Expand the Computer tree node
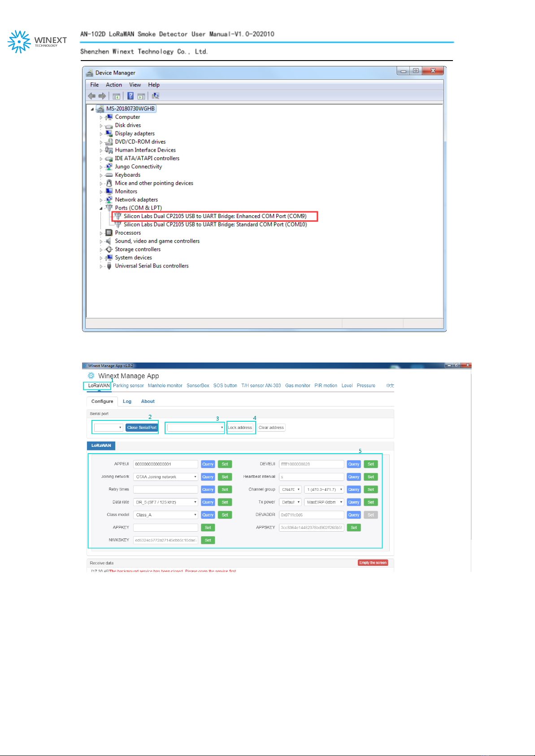 click(x=101, y=118)
